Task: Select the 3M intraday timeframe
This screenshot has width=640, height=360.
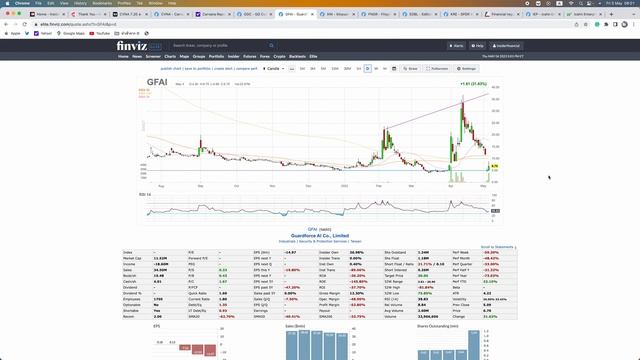Action: (313, 69)
